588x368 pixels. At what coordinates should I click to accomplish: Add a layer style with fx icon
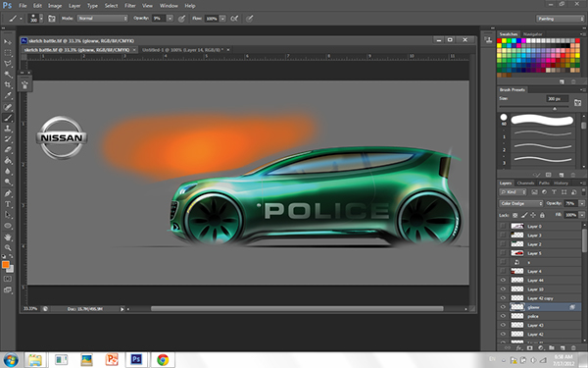tap(519, 348)
